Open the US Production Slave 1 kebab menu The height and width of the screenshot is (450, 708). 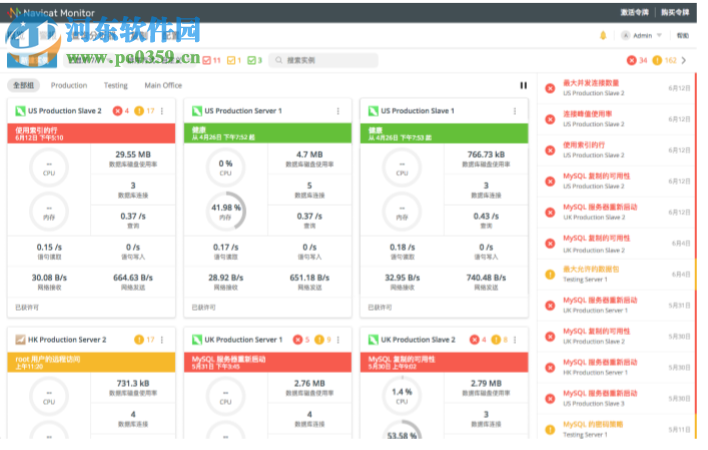click(x=515, y=111)
